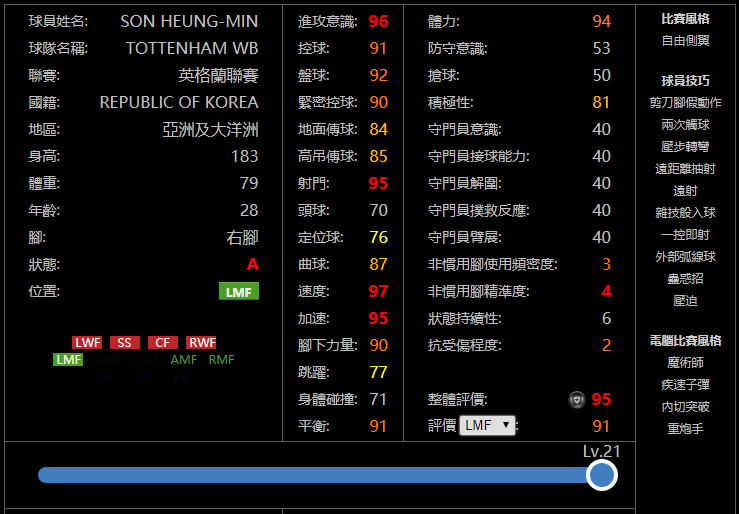Click the player name SON HEUNG-MIN
The width and height of the screenshot is (739, 514).
pyautogui.click(x=189, y=21)
